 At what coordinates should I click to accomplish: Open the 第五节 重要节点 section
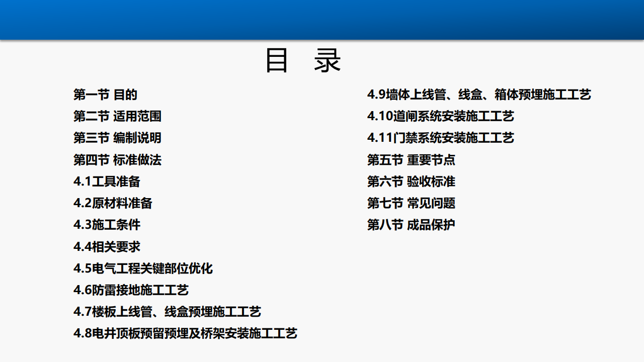pos(411,160)
